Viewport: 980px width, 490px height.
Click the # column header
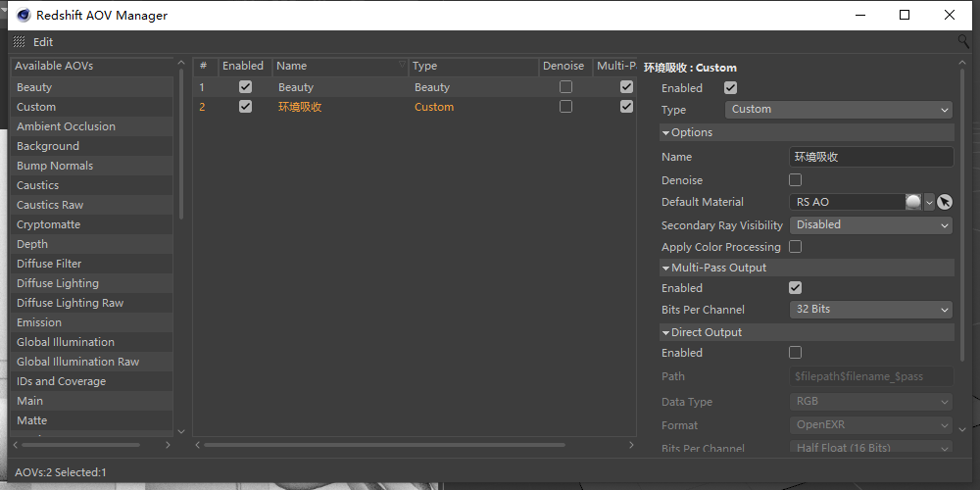click(205, 67)
